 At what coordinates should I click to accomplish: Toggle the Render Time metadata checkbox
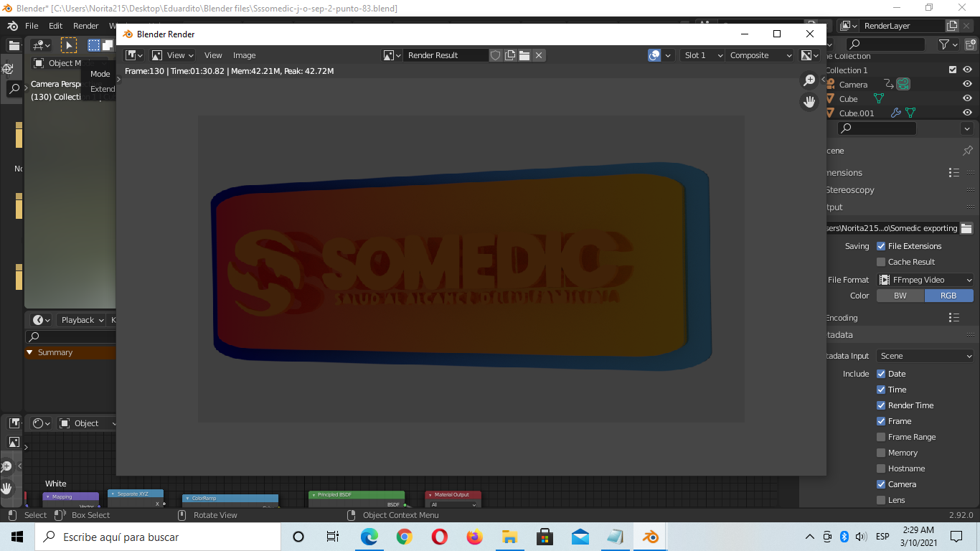[881, 405]
